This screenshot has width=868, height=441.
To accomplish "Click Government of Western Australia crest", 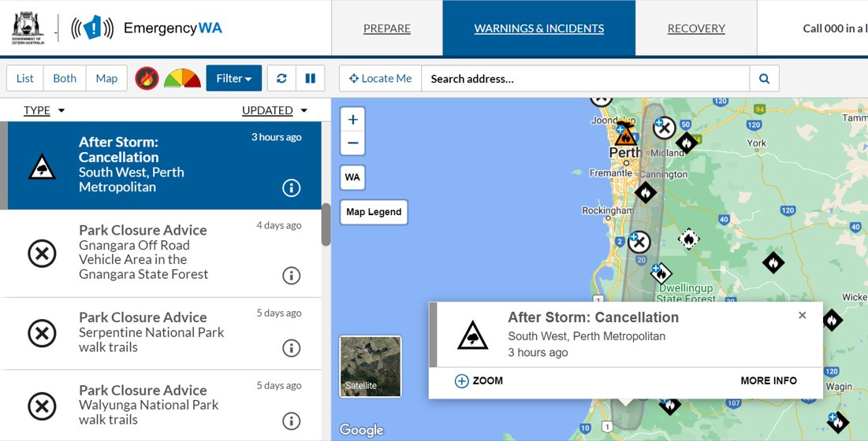I will (28, 28).
